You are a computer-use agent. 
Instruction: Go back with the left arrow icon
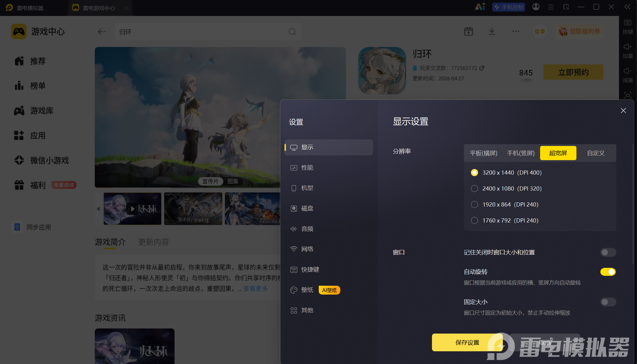102,32
